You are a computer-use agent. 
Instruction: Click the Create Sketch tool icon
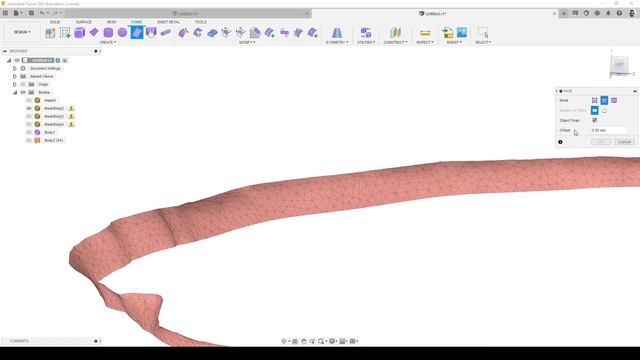(65, 33)
